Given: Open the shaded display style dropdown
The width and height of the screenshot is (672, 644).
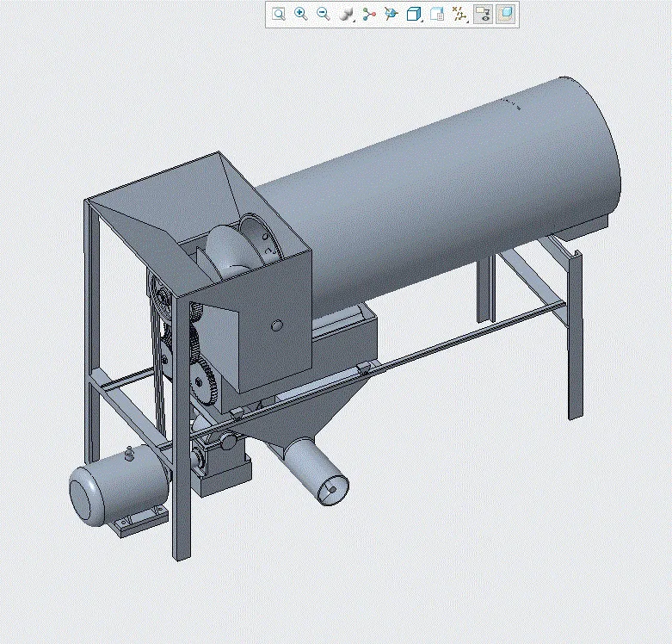Looking at the screenshot, I should [x=346, y=14].
